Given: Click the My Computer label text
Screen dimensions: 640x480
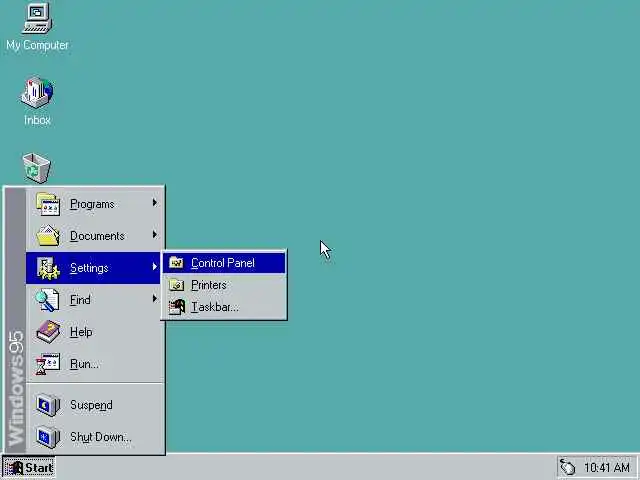Looking at the screenshot, I should pyautogui.click(x=37, y=45).
